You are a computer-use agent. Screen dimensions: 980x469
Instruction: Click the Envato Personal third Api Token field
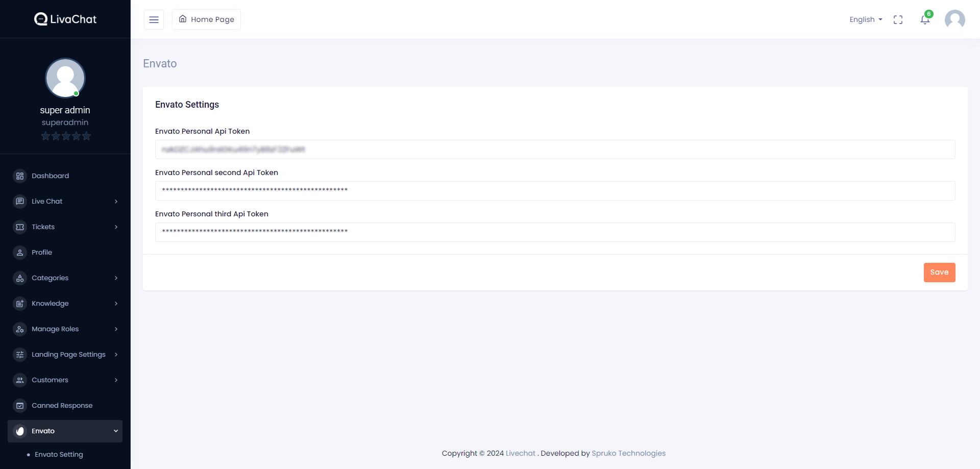pos(555,232)
